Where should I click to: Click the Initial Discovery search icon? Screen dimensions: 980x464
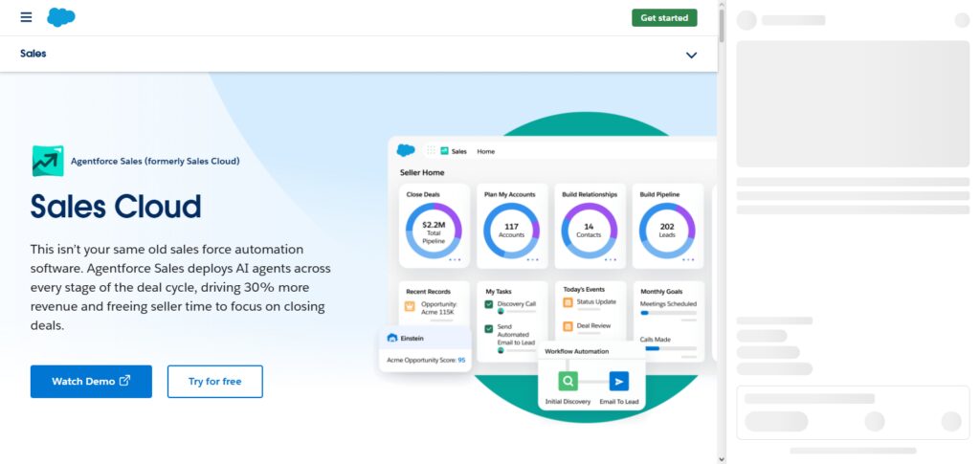(x=568, y=381)
